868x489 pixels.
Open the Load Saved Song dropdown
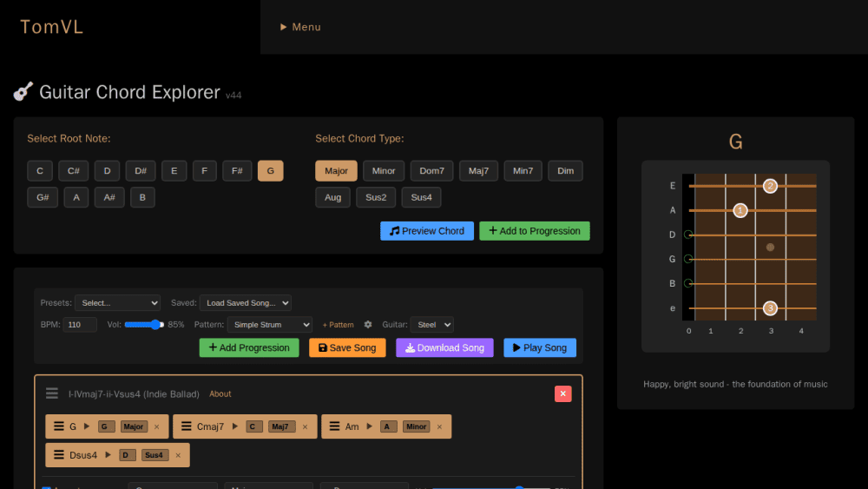246,303
